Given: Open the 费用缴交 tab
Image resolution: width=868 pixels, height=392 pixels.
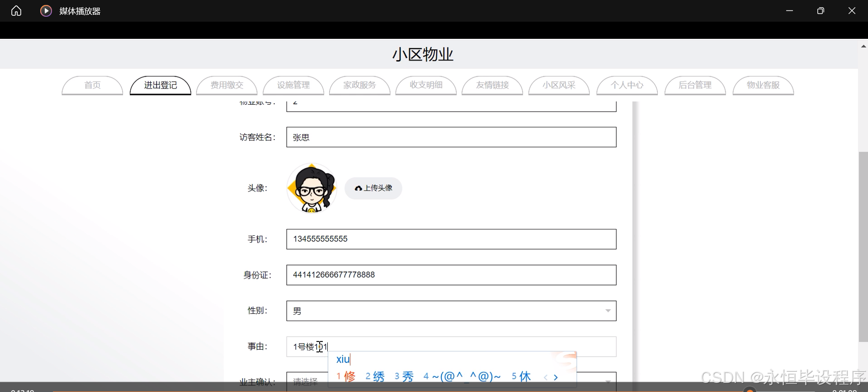Looking at the screenshot, I should 227,85.
